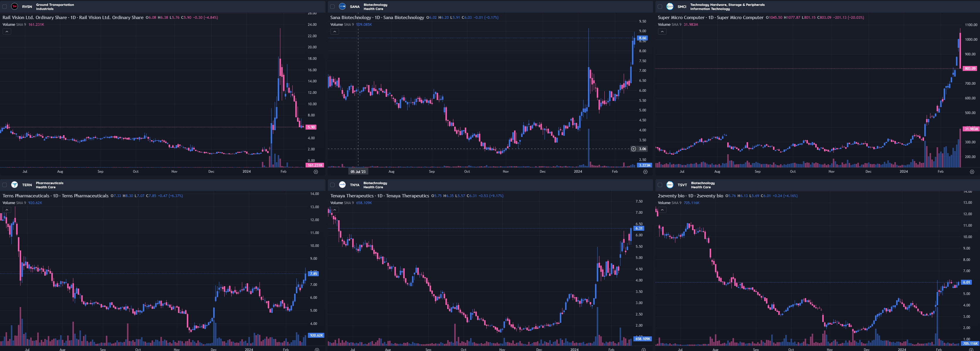Collapse the Rail Vision indicator legend
Screen dimensions: 980x351
pyautogui.click(x=7, y=32)
